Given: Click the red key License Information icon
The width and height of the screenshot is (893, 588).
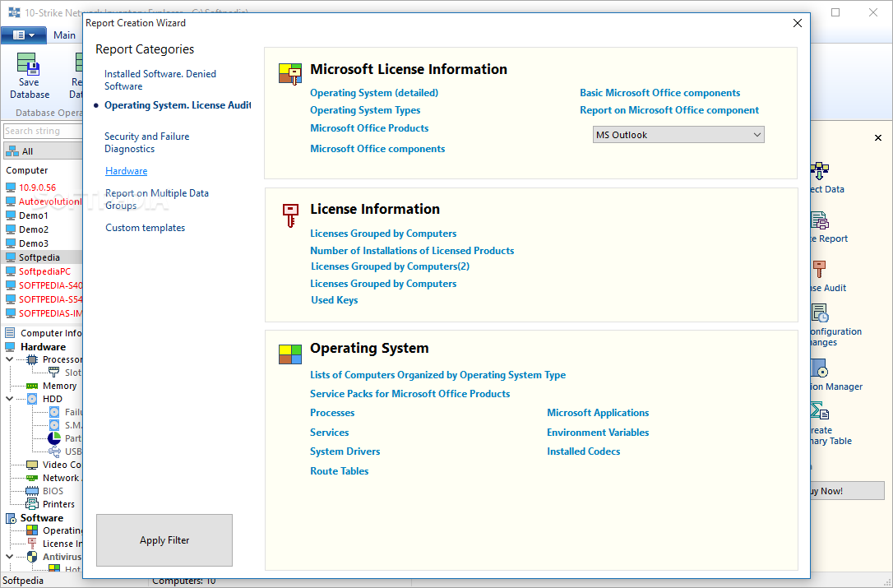Looking at the screenshot, I should point(290,215).
